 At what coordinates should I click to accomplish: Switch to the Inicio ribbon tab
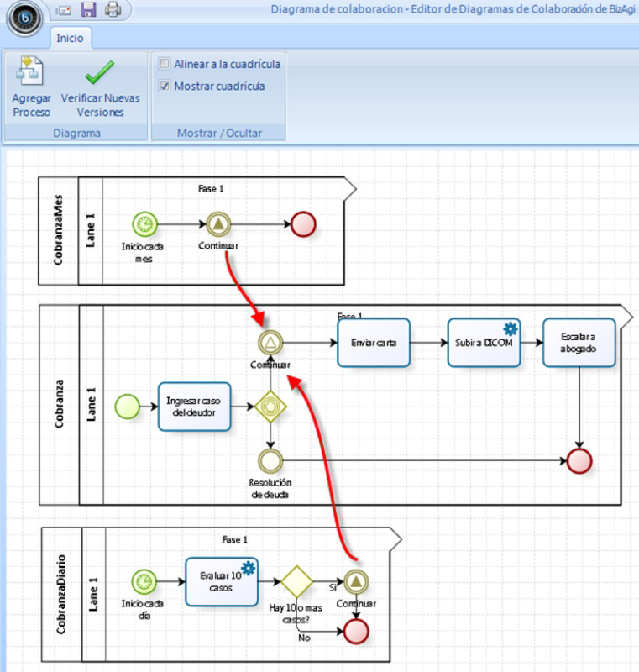click(70, 38)
